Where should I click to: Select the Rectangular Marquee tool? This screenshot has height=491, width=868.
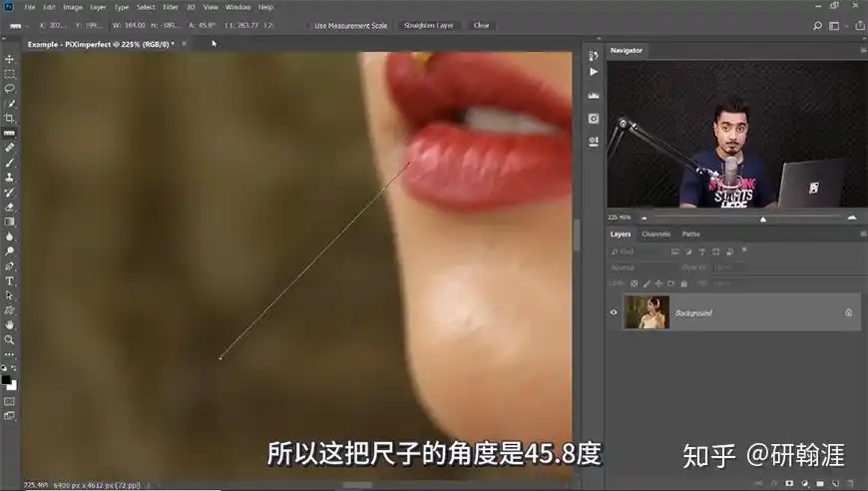pyautogui.click(x=9, y=74)
